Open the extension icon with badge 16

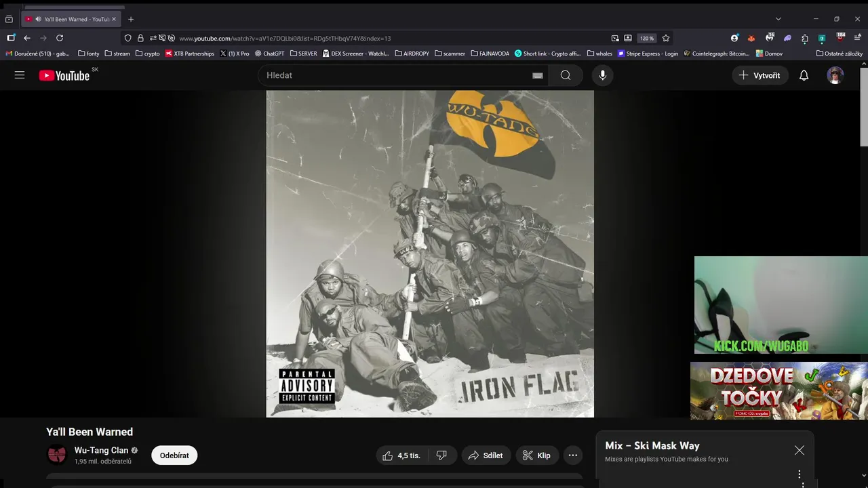769,38
